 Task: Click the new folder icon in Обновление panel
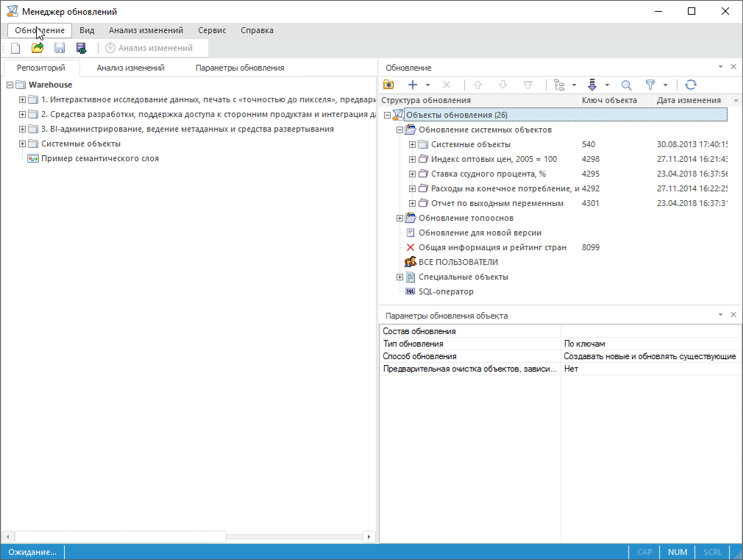[x=388, y=85]
